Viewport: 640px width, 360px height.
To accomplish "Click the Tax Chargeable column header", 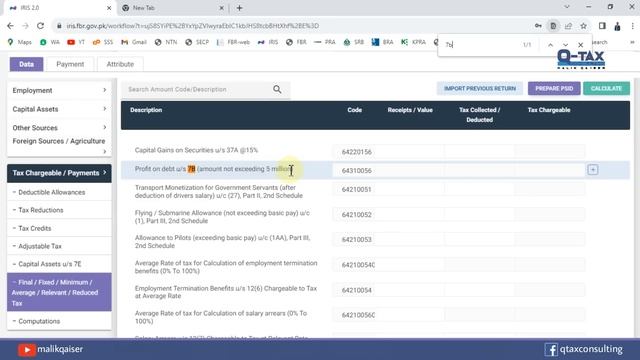I will click(549, 110).
